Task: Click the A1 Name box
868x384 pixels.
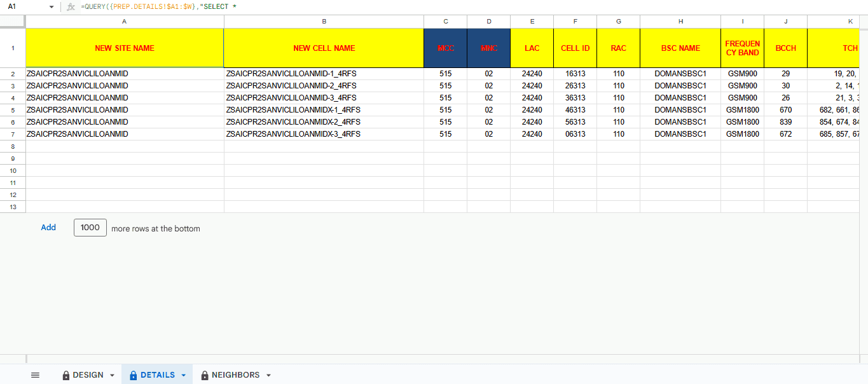Action: coord(25,6)
